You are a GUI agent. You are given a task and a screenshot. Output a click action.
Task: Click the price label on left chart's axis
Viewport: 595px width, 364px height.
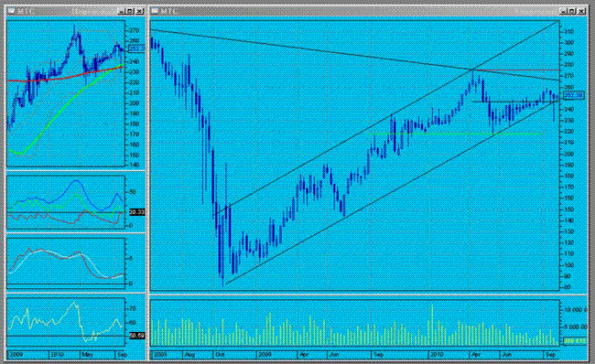click(x=136, y=48)
